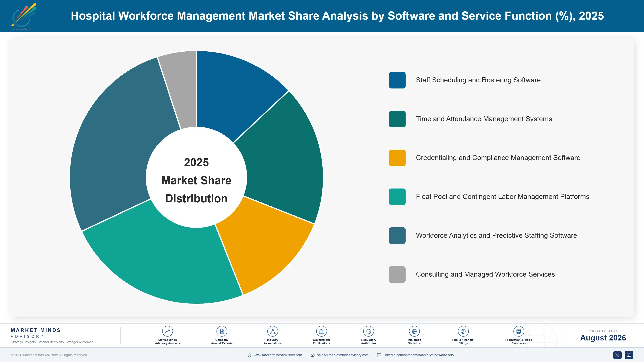
Task: Click the Workforce Analytics slate legend swatch
Action: pos(397,236)
